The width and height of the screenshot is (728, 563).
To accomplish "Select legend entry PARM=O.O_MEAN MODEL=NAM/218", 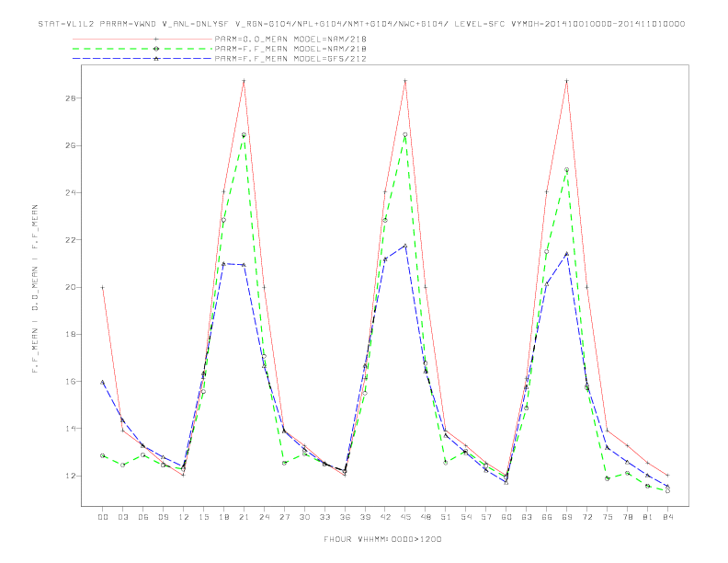I will click(x=290, y=39).
